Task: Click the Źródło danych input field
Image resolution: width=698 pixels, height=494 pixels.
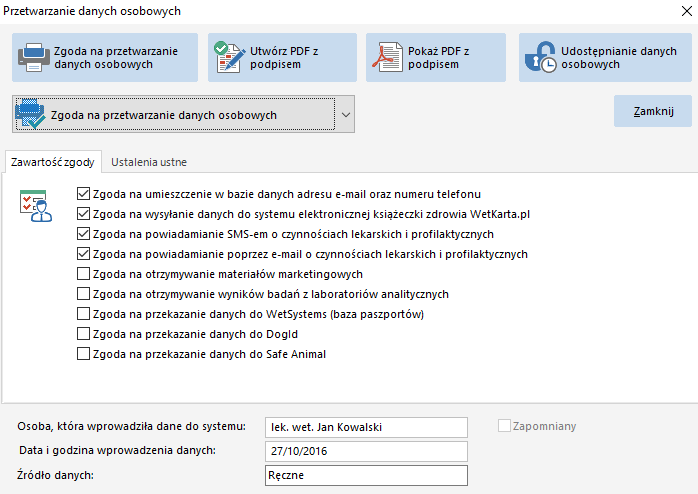Action: [x=366, y=475]
